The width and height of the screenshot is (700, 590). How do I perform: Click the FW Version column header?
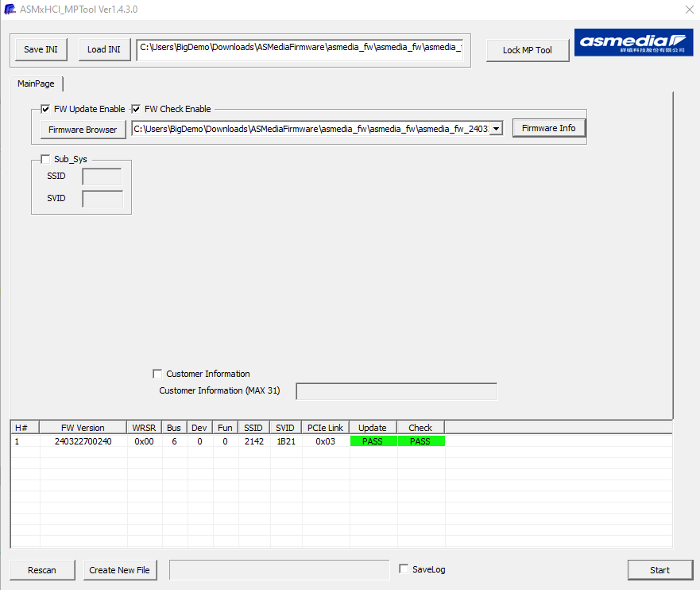(x=83, y=428)
